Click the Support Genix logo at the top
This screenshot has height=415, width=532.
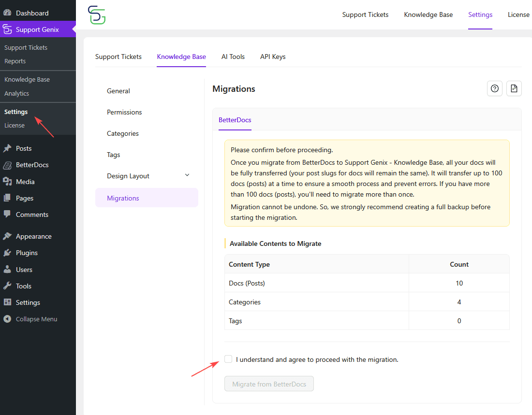tap(96, 15)
